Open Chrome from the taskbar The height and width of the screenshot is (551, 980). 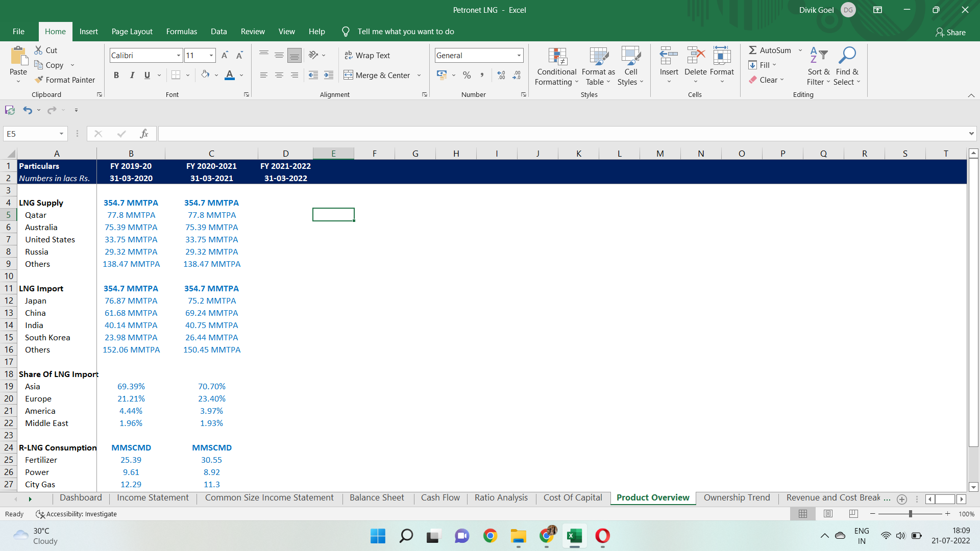(x=490, y=536)
